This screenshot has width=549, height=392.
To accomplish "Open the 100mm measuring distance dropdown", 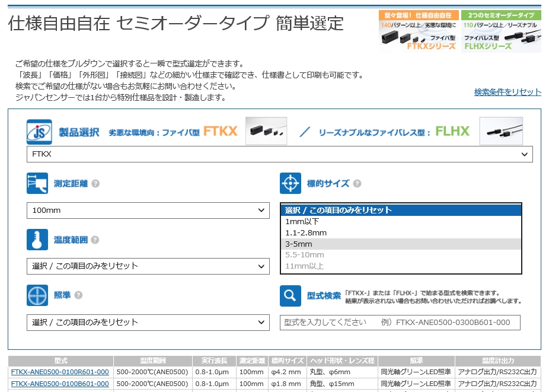I will [148, 211].
